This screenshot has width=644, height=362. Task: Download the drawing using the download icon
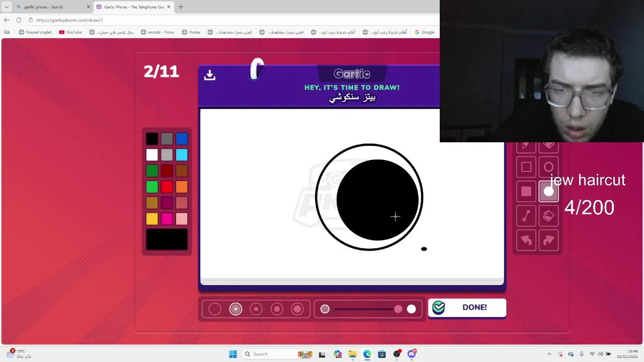[x=210, y=75]
